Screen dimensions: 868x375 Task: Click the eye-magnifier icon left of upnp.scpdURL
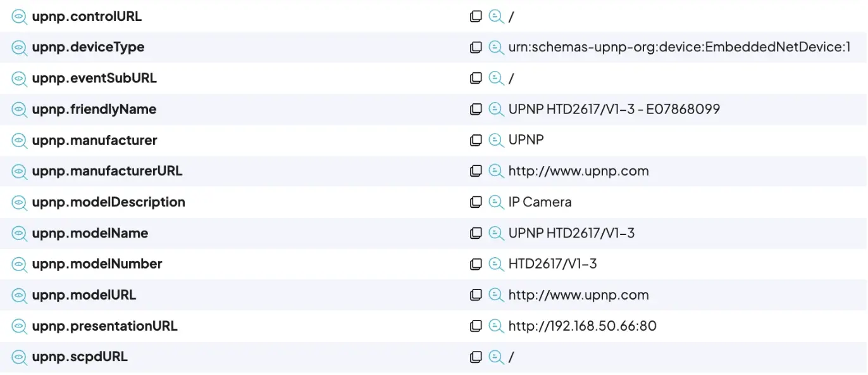(20, 357)
